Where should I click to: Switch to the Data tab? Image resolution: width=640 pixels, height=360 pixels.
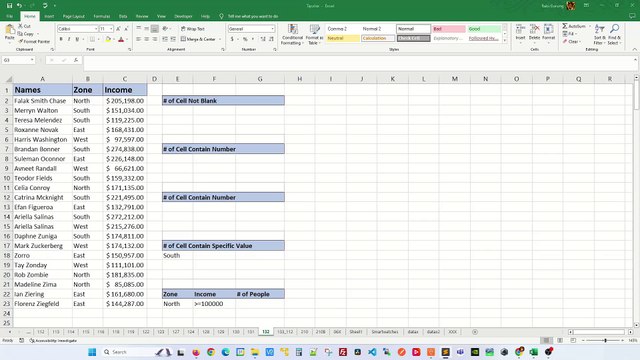click(x=123, y=16)
